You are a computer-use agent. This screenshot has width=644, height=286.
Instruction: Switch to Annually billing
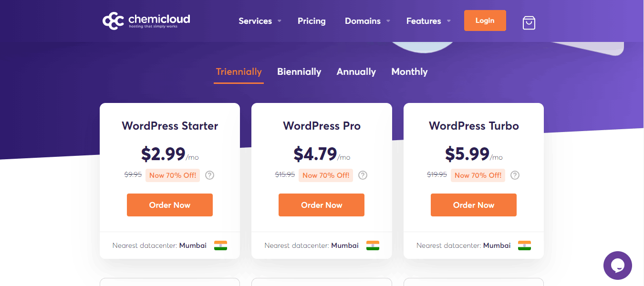pos(356,72)
